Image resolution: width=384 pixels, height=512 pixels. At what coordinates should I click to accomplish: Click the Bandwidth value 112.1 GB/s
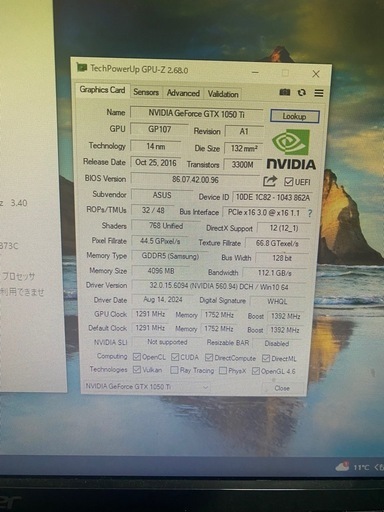[275, 273]
